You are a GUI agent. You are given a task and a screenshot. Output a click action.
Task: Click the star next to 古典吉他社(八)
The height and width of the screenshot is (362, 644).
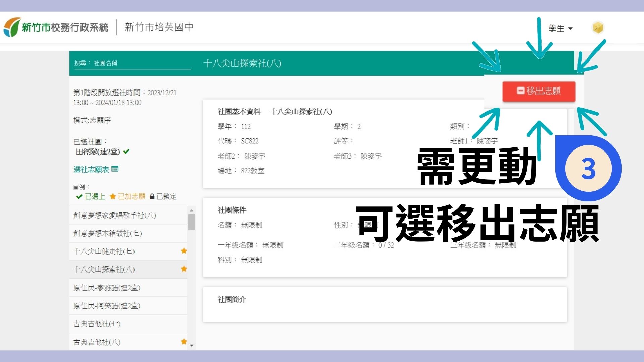pos(184,342)
